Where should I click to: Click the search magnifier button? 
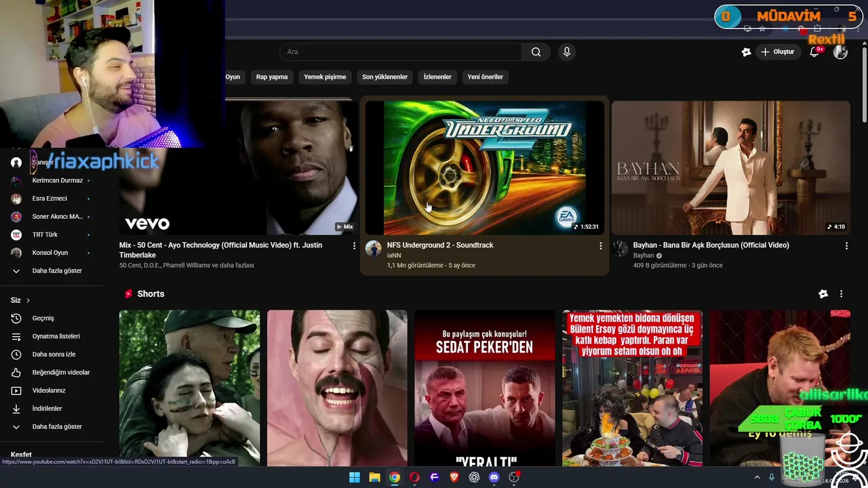pyautogui.click(x=536, y=52)
